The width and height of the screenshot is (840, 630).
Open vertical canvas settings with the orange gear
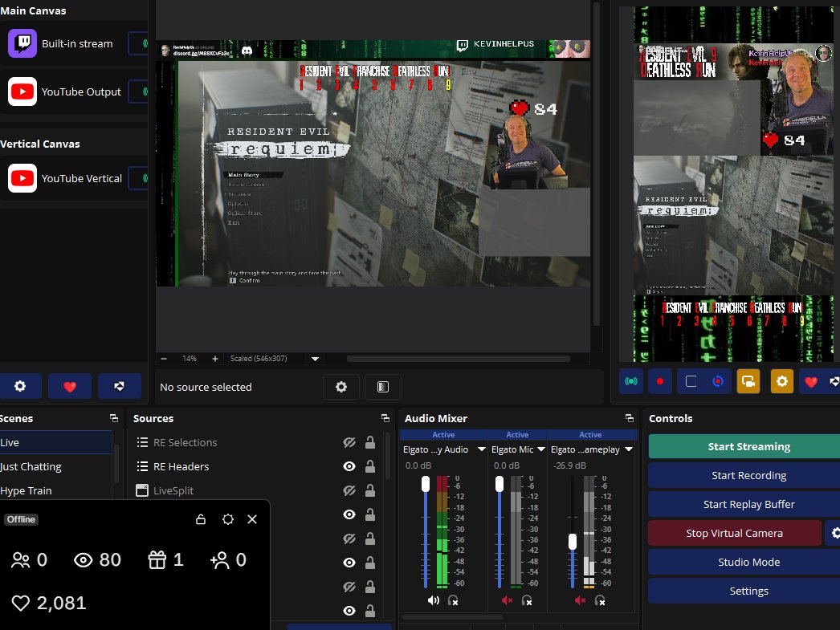point(782,382)
